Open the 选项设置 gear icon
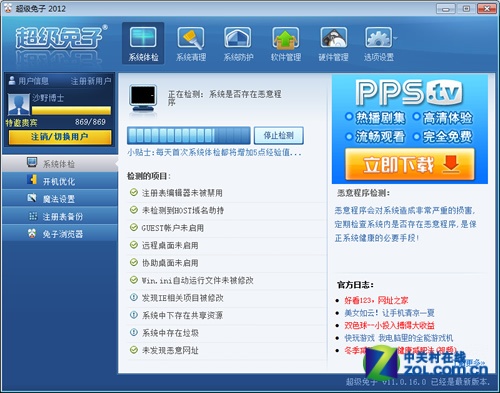Screen dimensions: 500x393 [378, 38]
